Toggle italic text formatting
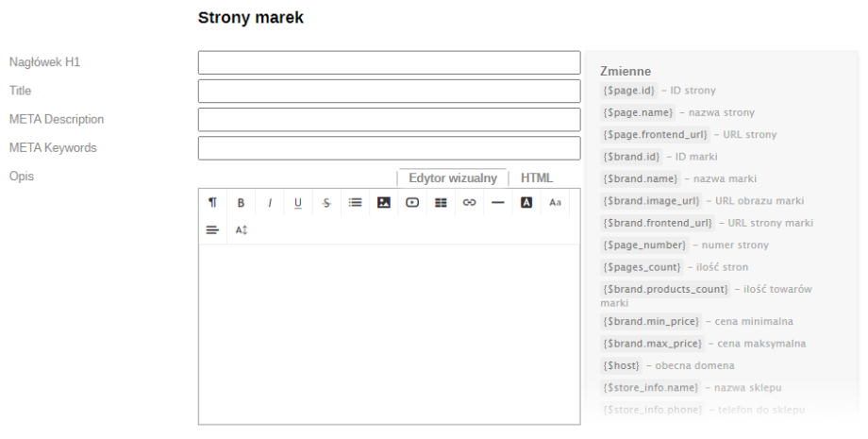The width and height of the screenshot is (868, 439). pos(270,203)
